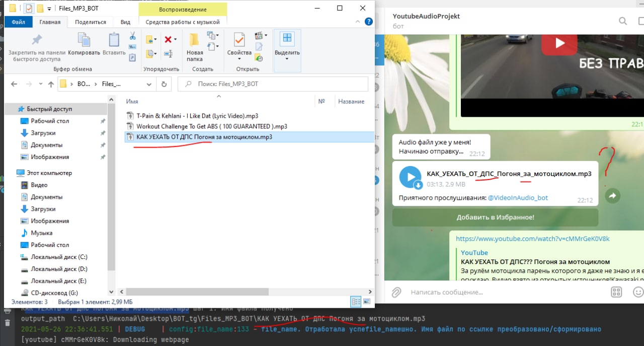The width and height of the screenshot is (644, 346).
Task: Click the Edit file icon in Open group
Action: (x=259, y=47)
